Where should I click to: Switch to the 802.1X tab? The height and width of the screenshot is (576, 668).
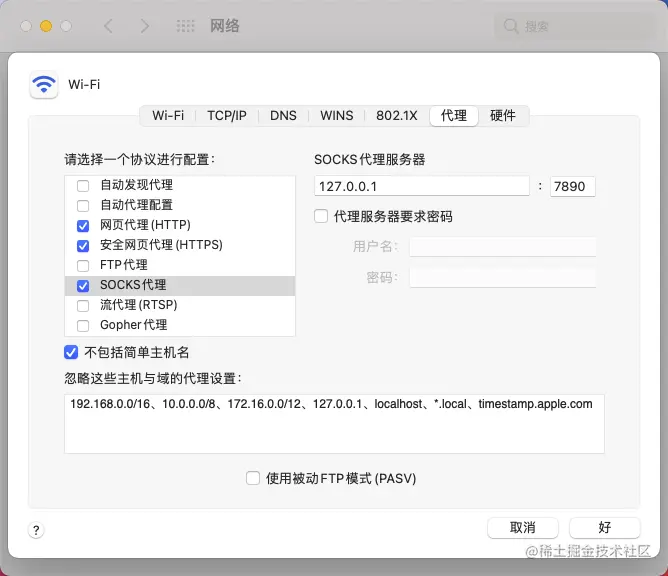point(397,115)
